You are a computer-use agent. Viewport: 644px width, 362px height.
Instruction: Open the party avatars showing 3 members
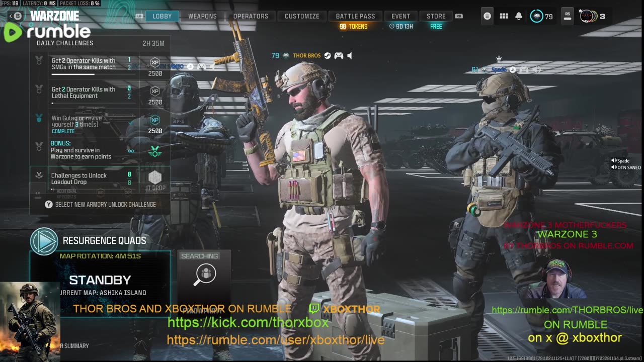[588, 16]
